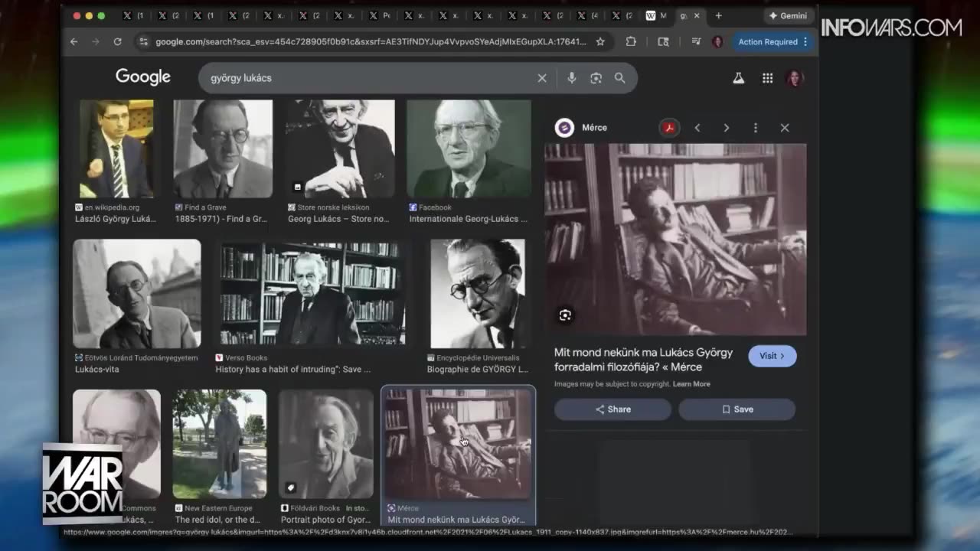Bookmark this page with the star icon
The width and height of the screenshot is (980, 551).
(x=600, y=41)
